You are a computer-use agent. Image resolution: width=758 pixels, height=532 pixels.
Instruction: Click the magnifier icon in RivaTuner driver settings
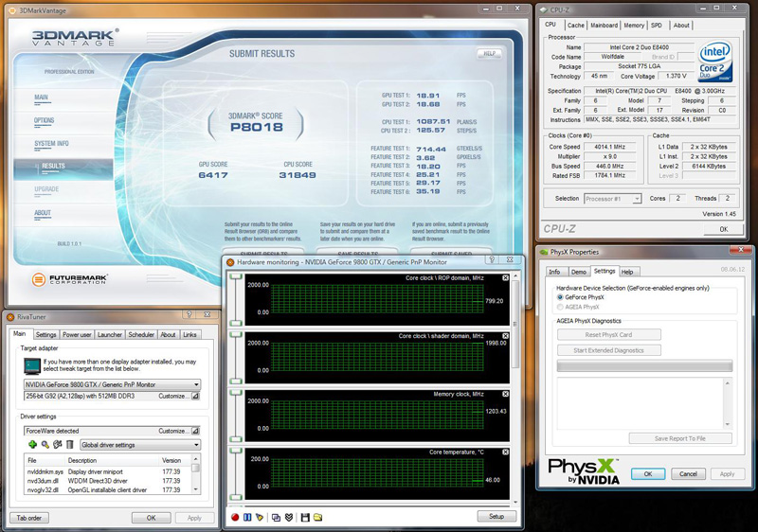[45, 444]
